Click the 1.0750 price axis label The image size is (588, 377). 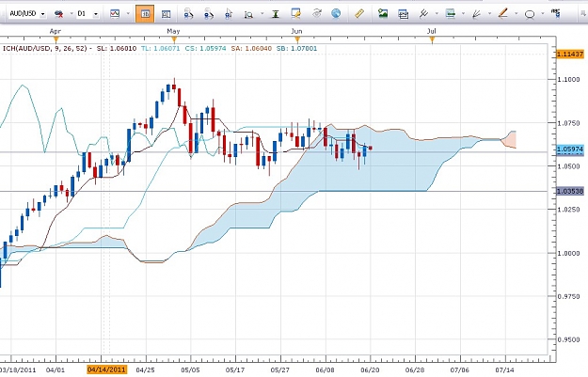click(569, 123)
